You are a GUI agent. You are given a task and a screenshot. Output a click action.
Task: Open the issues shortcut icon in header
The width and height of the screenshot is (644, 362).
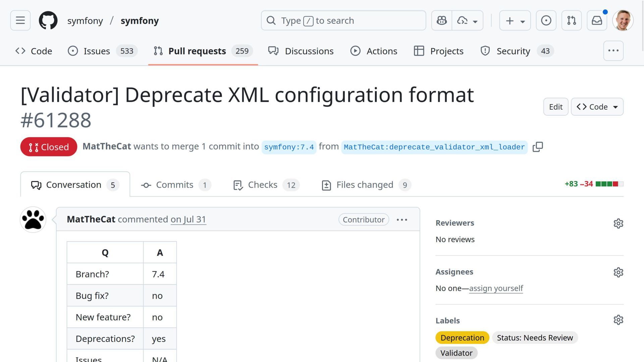click(546, 20)
